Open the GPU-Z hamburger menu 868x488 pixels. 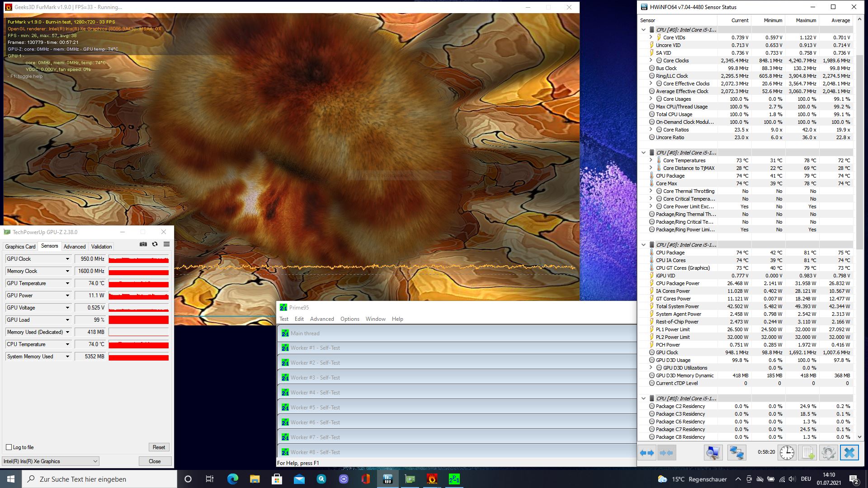166,244
